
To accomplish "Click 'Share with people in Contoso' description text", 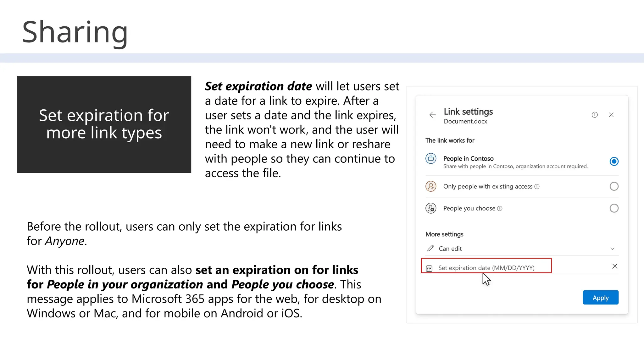I will [x=515, y=166].
